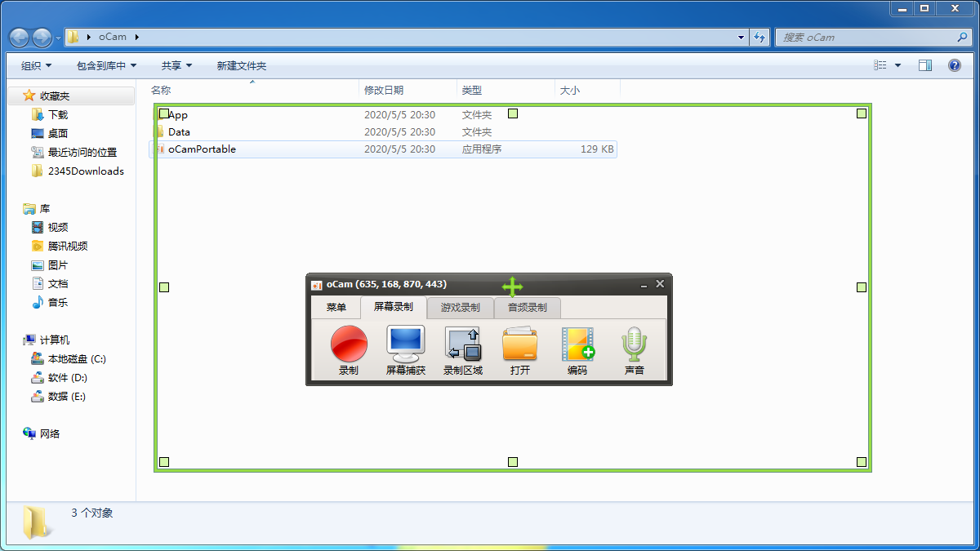Open the address bar history dropdown
This screenshot has width=980, height=551.
tap(741, 37)
